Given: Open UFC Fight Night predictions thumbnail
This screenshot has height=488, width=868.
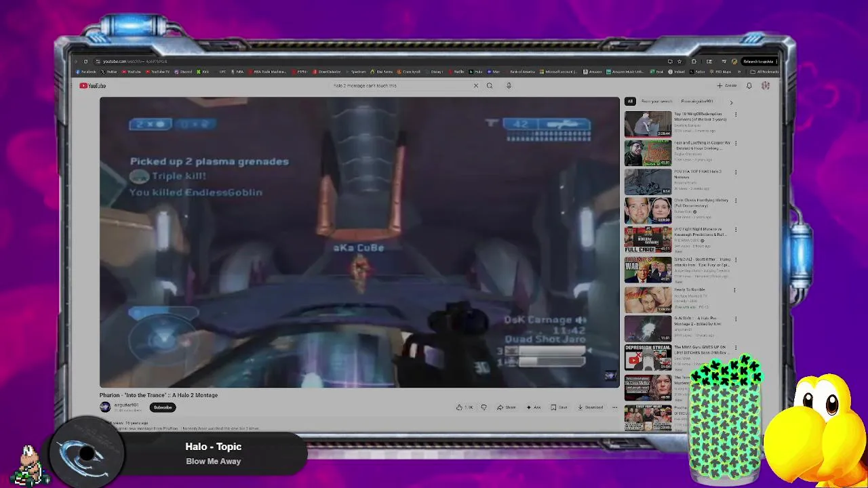Looking at the screenshot, I should [648, 240].
